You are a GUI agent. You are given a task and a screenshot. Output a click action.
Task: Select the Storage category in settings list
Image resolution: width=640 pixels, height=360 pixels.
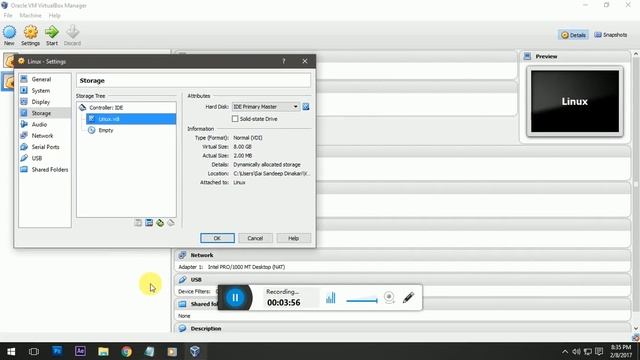pos(41,113)
